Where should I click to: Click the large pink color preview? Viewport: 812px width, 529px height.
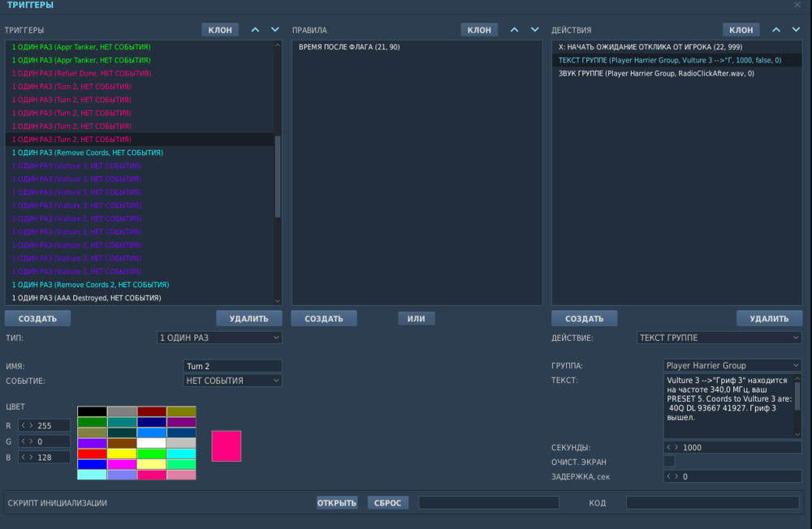227,445
